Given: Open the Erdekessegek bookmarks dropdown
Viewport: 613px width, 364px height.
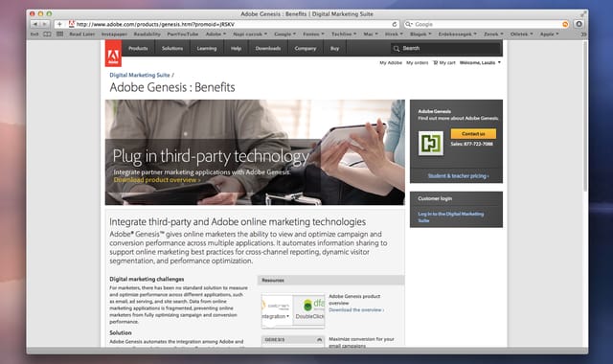Looking at the screenshot, I should click(458, 34).
